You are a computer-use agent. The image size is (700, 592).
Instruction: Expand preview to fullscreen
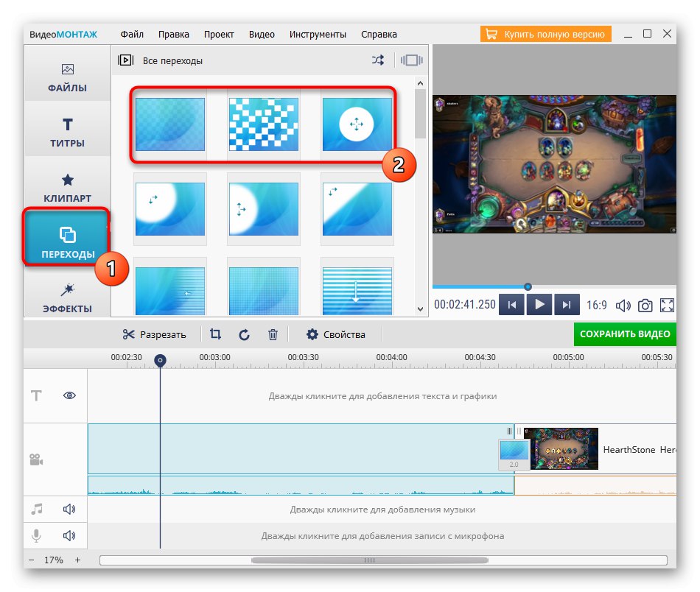(667, 305)
